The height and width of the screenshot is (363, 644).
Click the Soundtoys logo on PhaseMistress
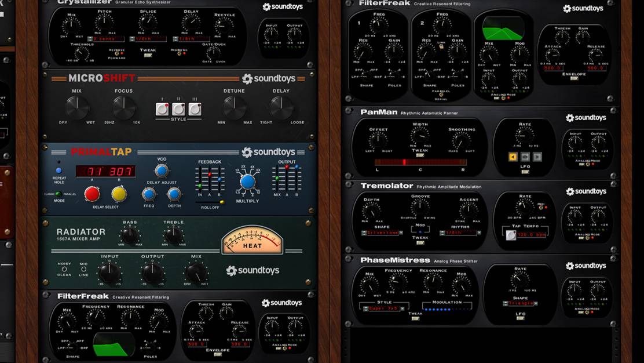[x=586, y=266]
